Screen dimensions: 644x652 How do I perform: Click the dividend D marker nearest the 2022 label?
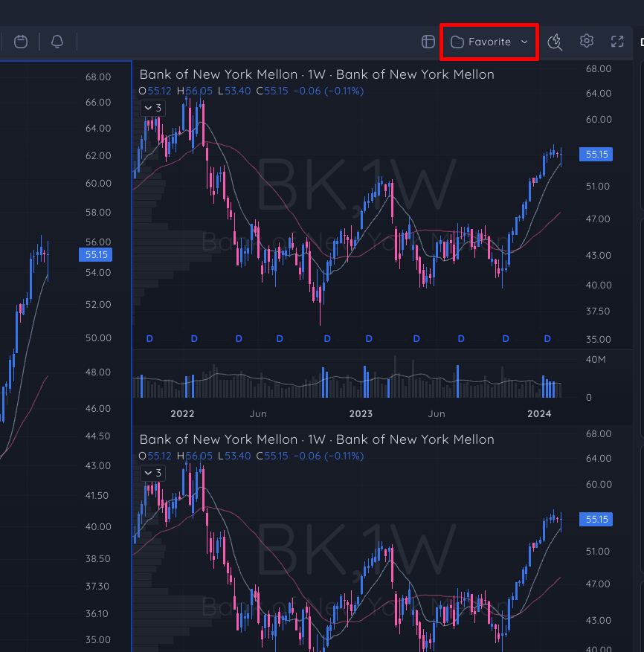[x=194, y=339]
